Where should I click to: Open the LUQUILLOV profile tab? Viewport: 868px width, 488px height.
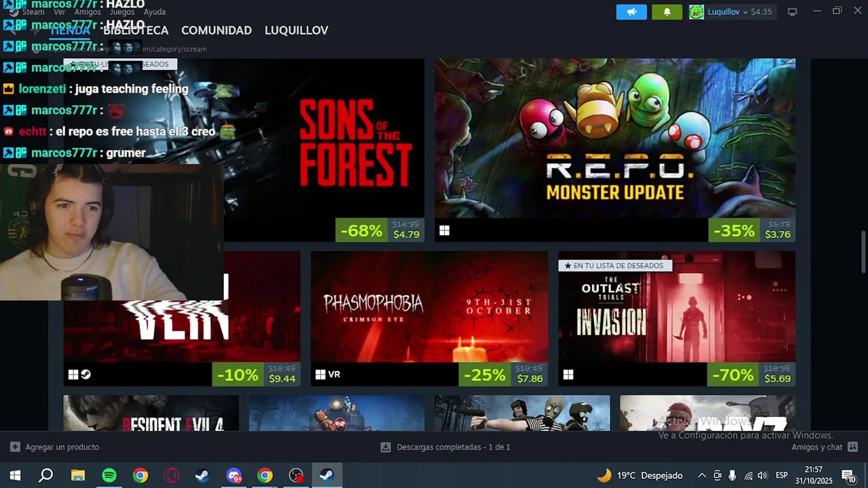pos(296,30)
